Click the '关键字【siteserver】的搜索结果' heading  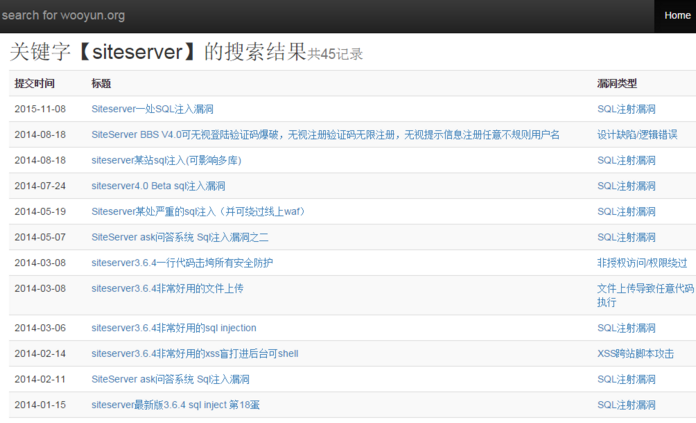click(158, 51)
